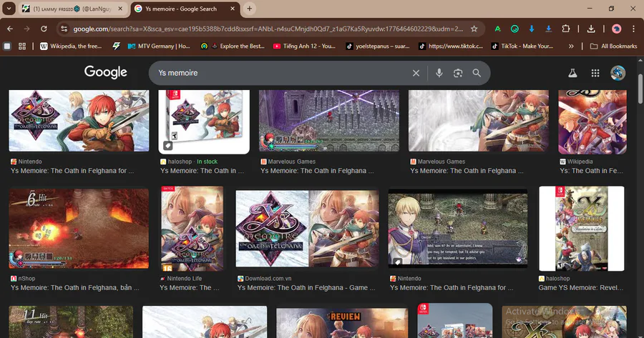Expand the hidden bookmarks chevron
Viewport: 644px width, 338px height.
coord(571,46)
